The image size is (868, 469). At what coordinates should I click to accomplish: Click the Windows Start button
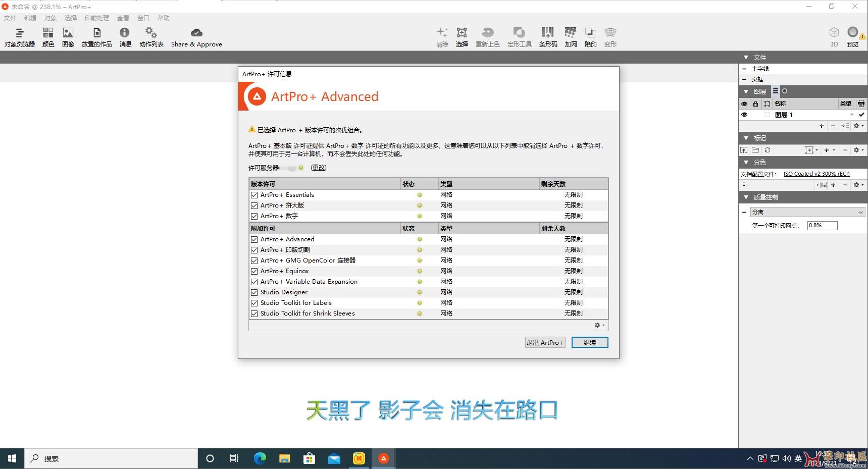pyautogui.click(x=12, y=458)
